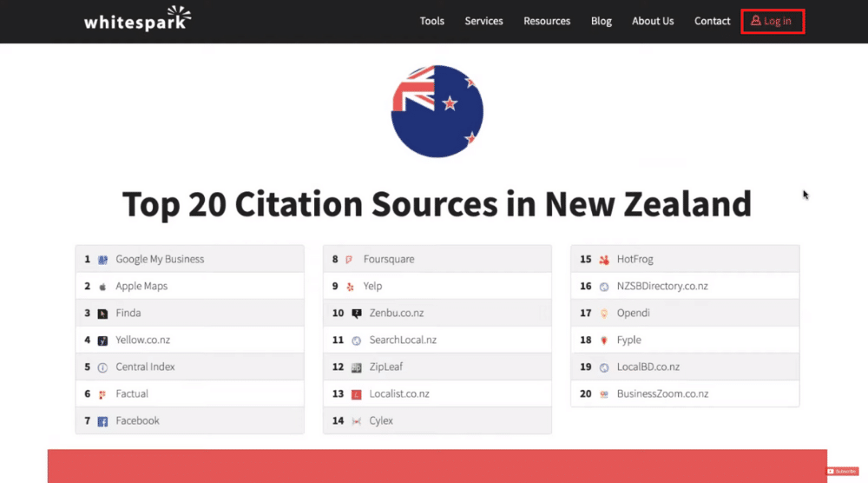
Task: Click the BusinessZoom.co.nz icon
Action: tap(604, 394)
